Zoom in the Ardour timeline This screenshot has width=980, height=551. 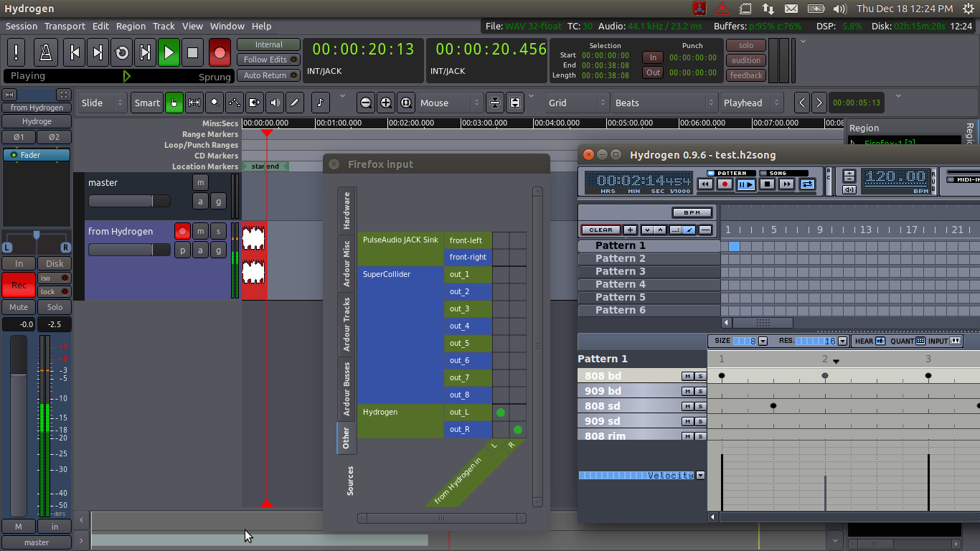point(386,103)
